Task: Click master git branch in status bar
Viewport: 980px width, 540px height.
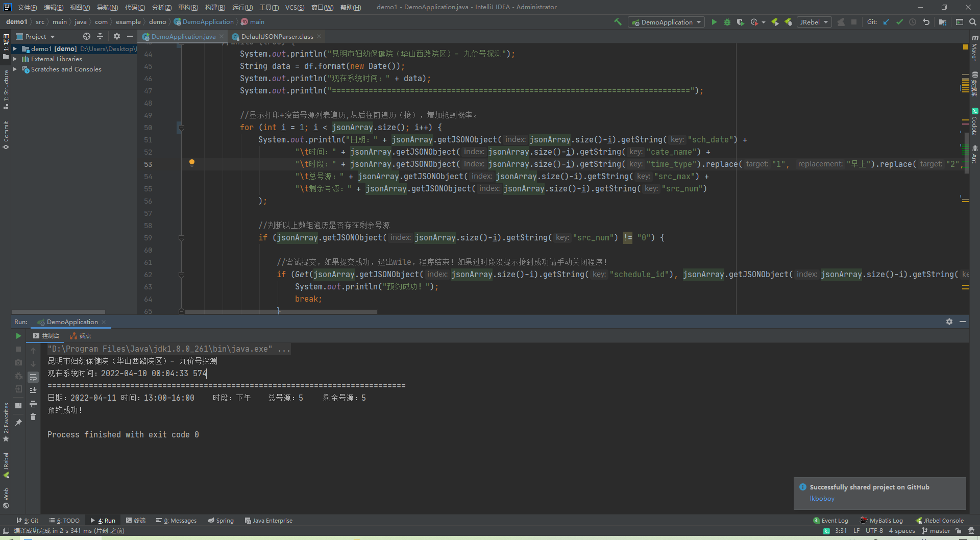Action: pos(936,531)
